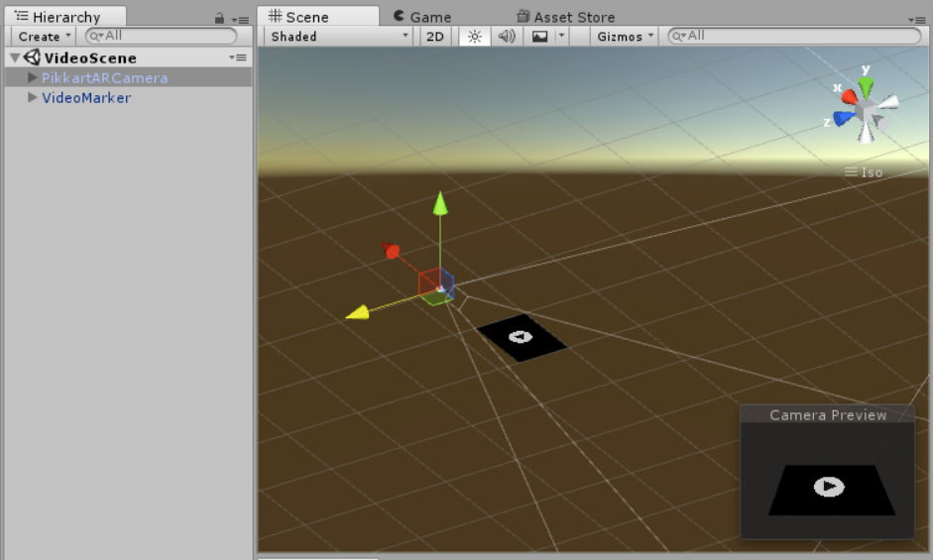Select VideoMarker in Hierarchy
The height and width of the screenshot is (560, 933).
coord(86,97)
